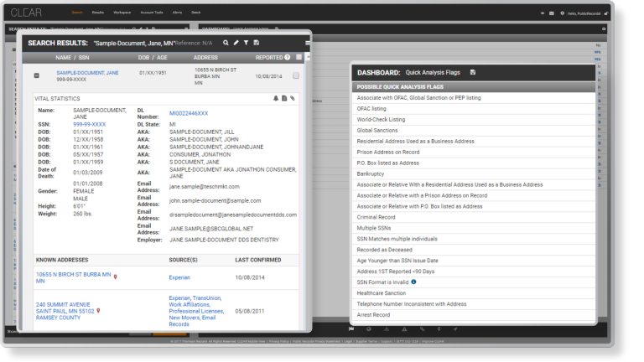Viewport: 644px width, 362px height.
Task: Toggle the select-all checkbox in results header
Action: pyautogui.click(x=298, y=57)
